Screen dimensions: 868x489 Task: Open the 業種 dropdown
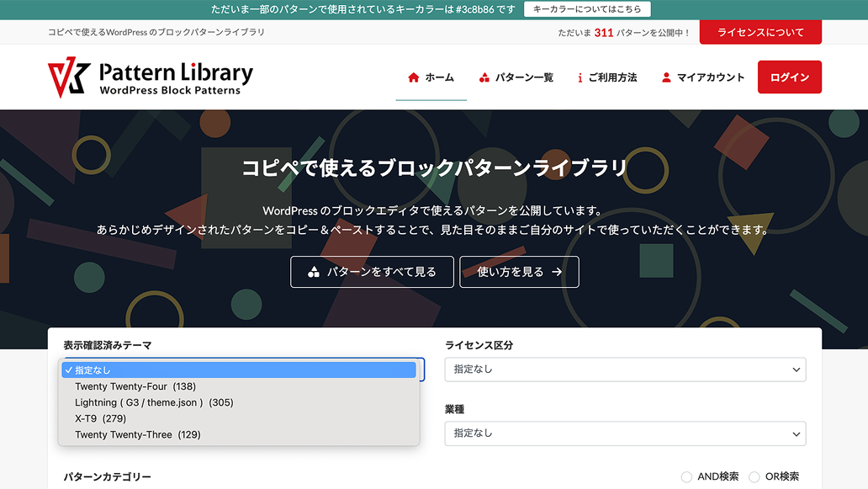(x=624, y=433)
